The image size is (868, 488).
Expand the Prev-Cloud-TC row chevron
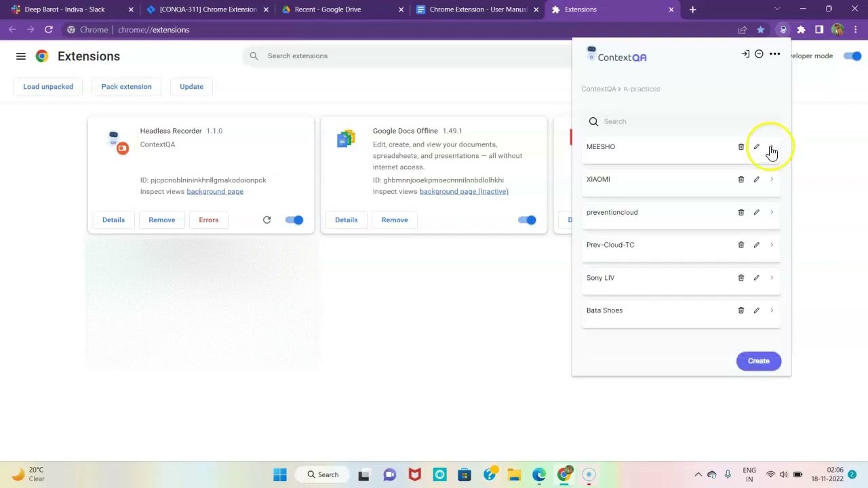coord(772,245)
